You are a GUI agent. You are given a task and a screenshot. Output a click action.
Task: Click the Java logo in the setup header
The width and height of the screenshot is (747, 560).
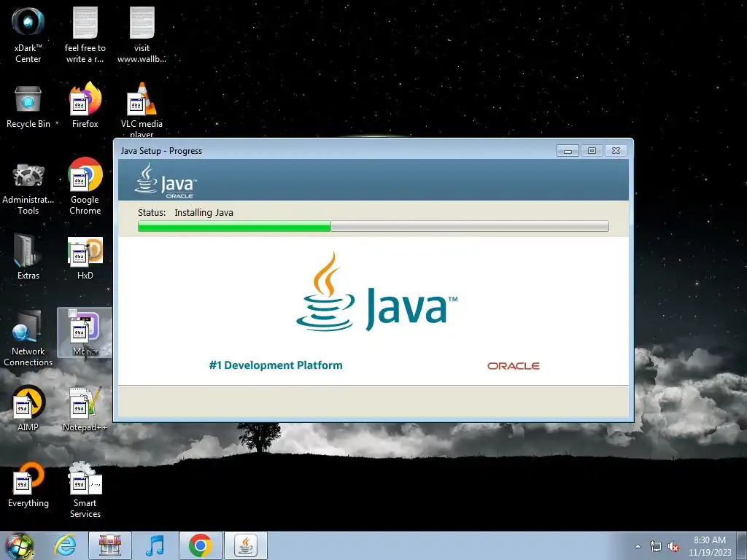point(166,181)
